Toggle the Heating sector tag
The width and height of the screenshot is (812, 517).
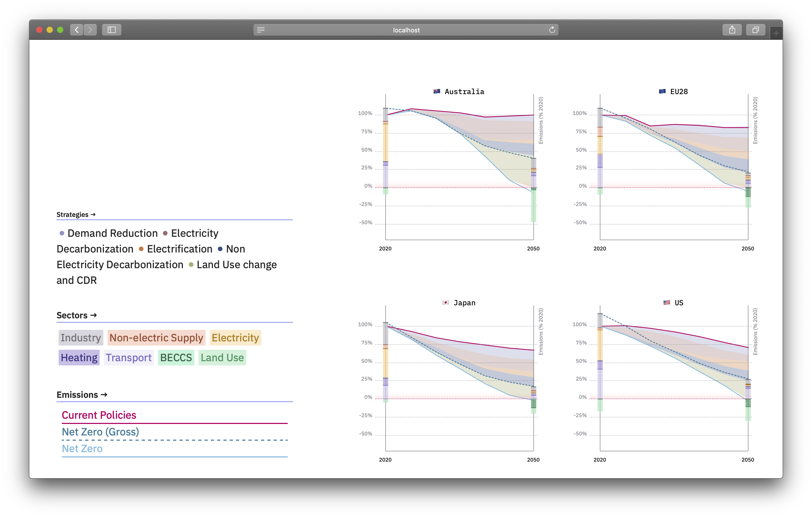tap(79, 358)
